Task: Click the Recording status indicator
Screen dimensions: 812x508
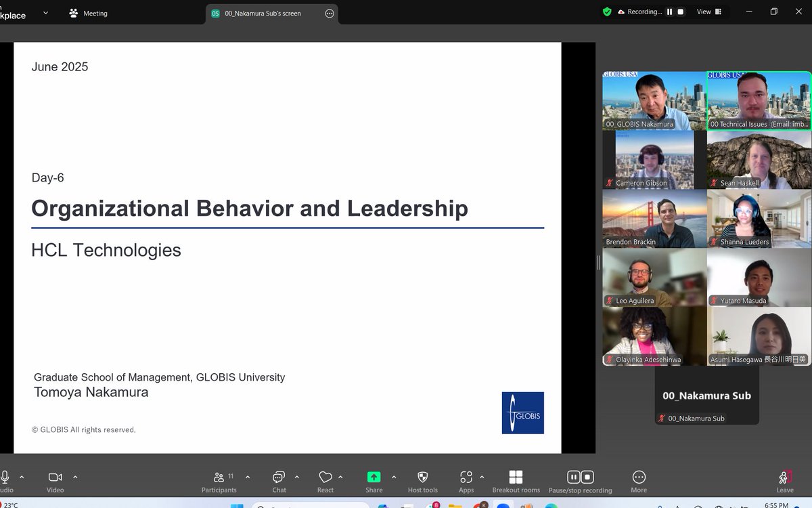Action: (639, 12)
